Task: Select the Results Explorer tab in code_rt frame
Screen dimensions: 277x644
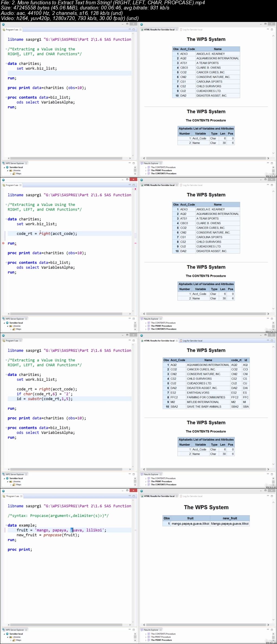Action: pos(151,474)
